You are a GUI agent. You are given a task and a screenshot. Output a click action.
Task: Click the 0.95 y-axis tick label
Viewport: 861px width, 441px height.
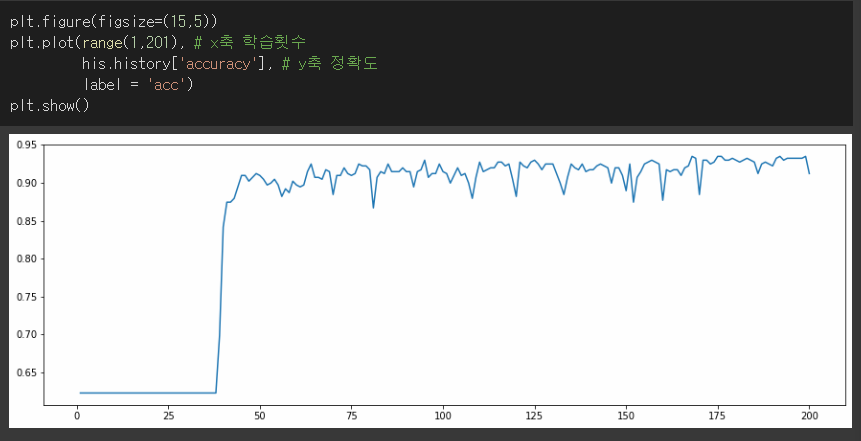[26, 145]
